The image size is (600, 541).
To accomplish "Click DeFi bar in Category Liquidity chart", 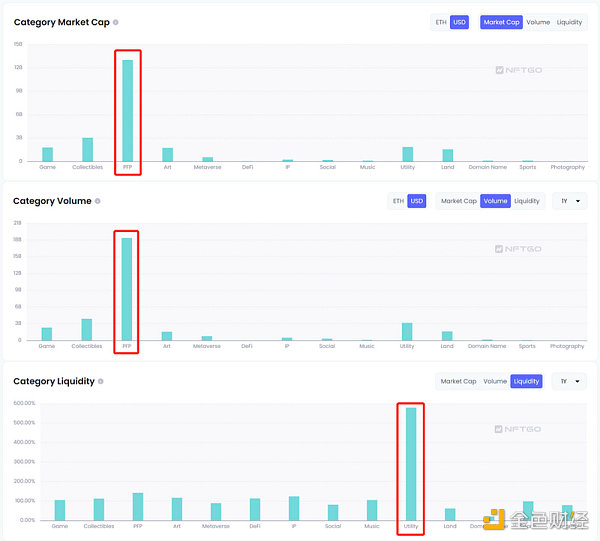I will (255, 510).
